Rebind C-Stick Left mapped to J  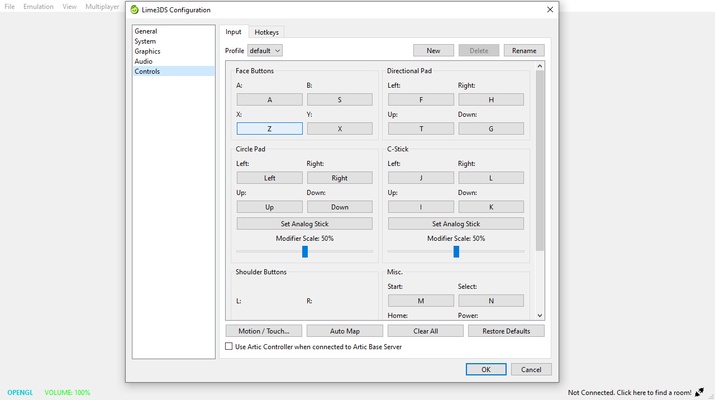pyautogui.click(x=421, y=178)
